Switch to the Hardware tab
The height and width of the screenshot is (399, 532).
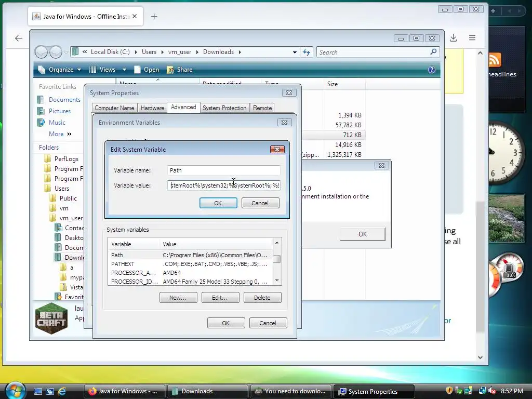coord(152,108)
